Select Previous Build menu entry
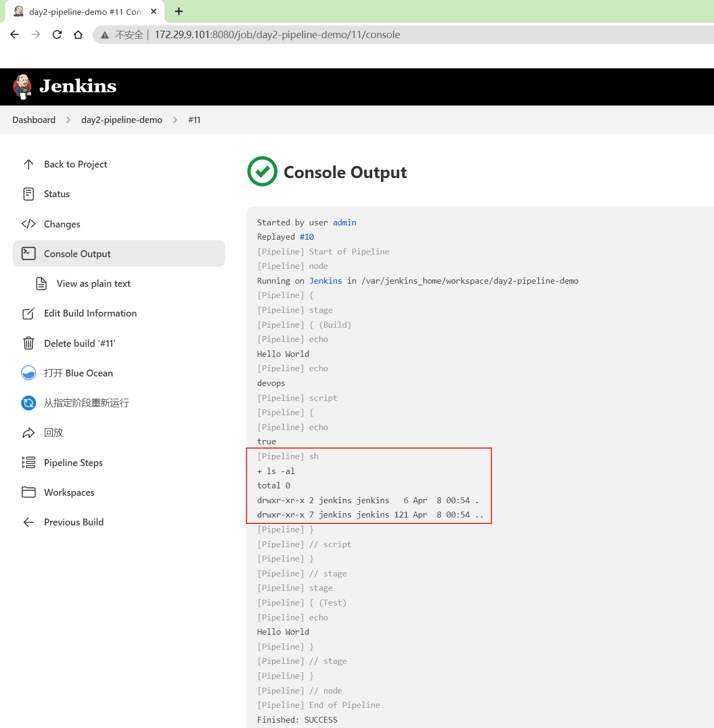This screenshot has width=714, height=728. coord(119,522)
